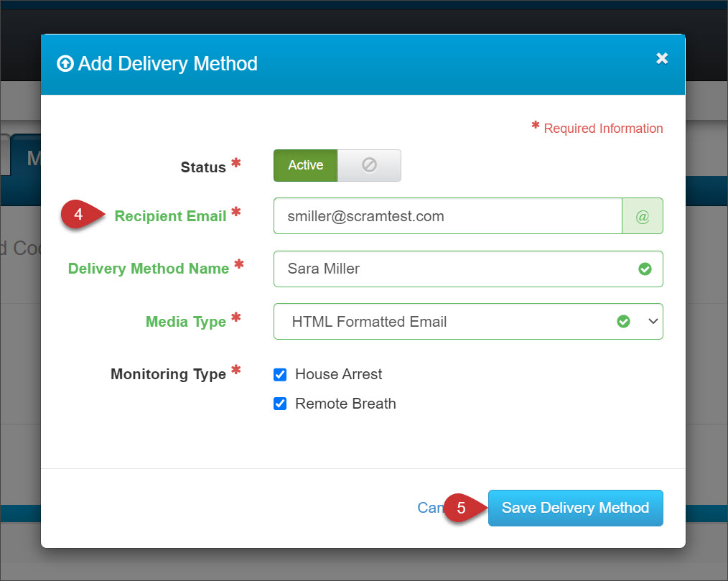The image size is (728, 581).
Task: Switch Status to inactive using ban icon
Action: [x=369, y=165]
